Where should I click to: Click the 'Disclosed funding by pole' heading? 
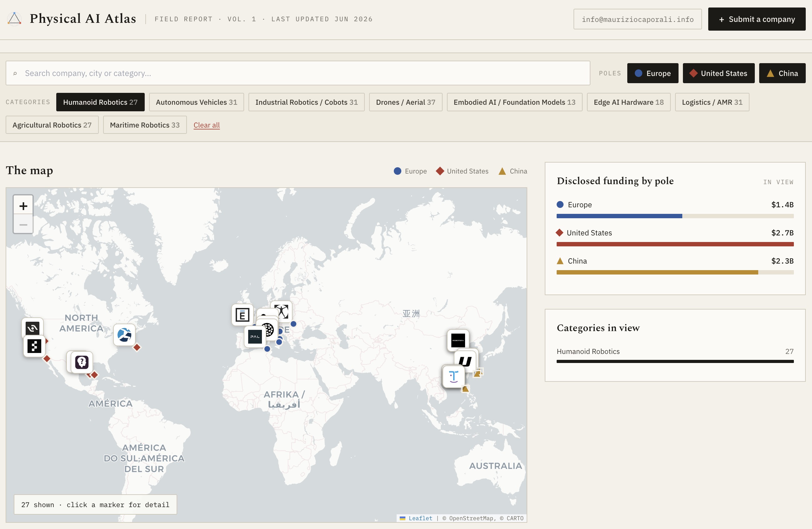(x=615, y=181)
